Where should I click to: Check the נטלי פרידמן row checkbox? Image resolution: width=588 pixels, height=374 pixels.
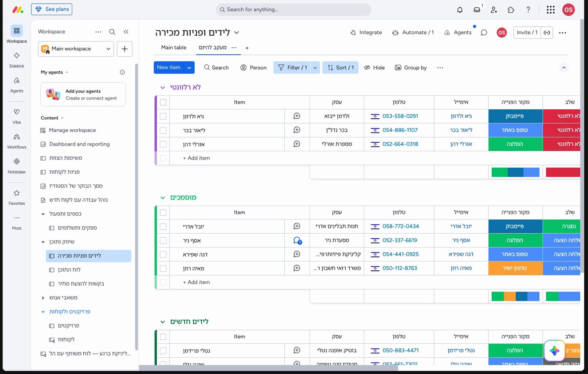(163, 351)
